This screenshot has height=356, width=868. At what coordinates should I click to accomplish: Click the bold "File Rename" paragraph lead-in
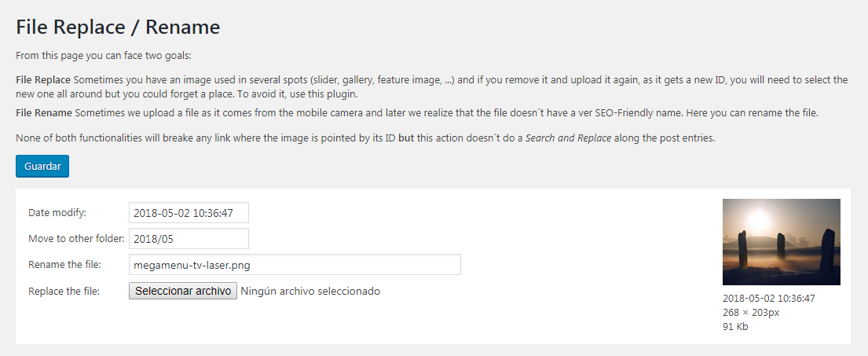(x=44, y=113)
